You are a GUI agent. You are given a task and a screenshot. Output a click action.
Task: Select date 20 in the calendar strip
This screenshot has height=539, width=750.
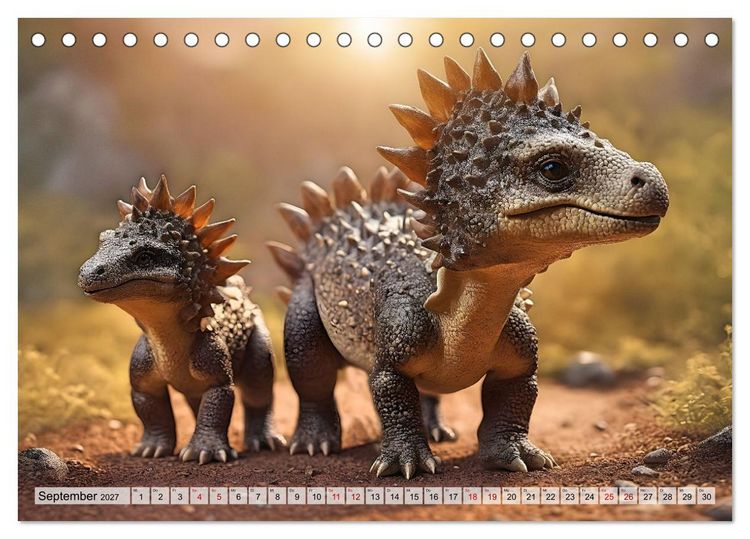pos(511,496)
